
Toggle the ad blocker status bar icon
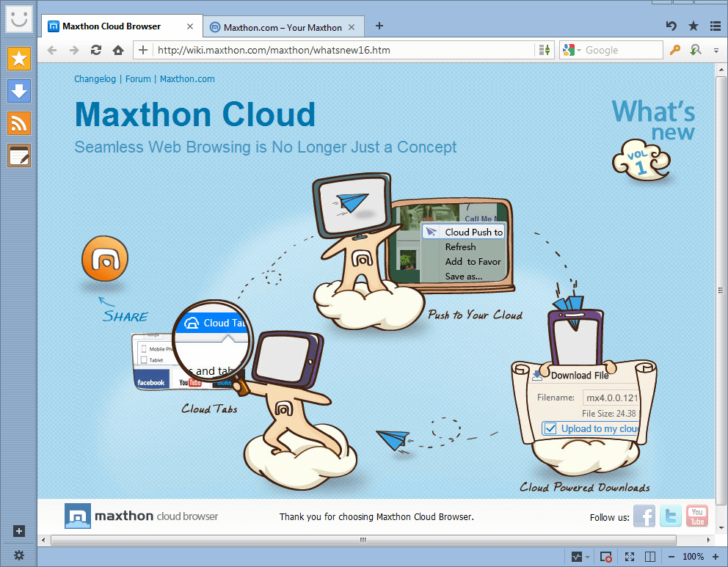coord(606,557)
